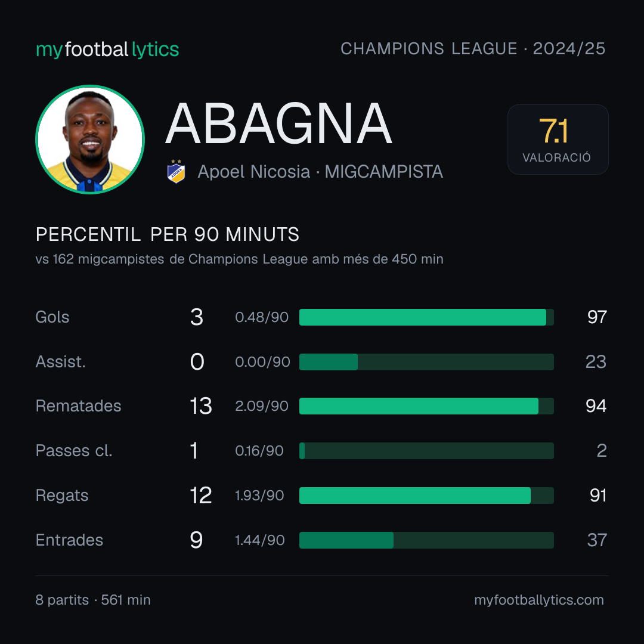This screenshot has height=644, width=644.
Task: Click the Regats total value 12
Action: [200, 496]
